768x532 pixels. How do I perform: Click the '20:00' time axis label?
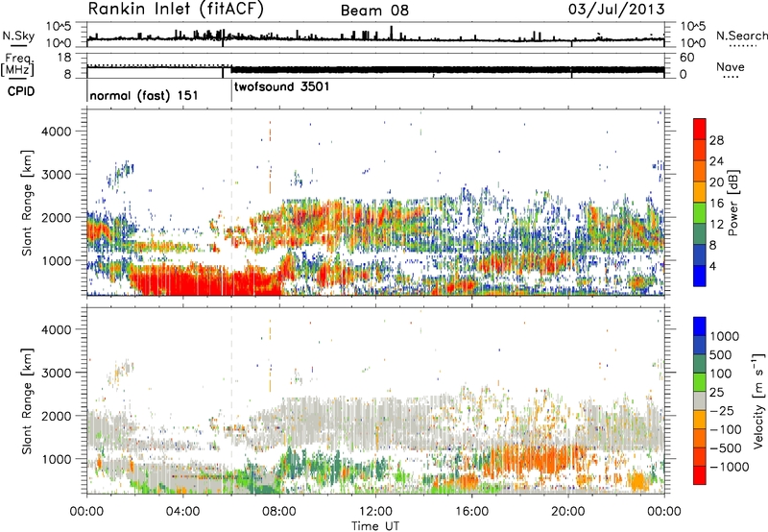click(568, 512)
